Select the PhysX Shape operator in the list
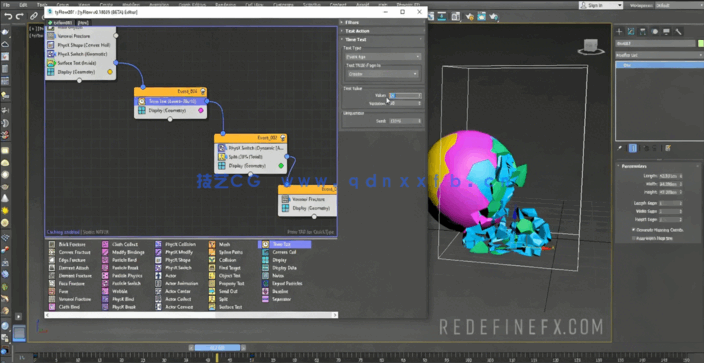 (173, 260)
